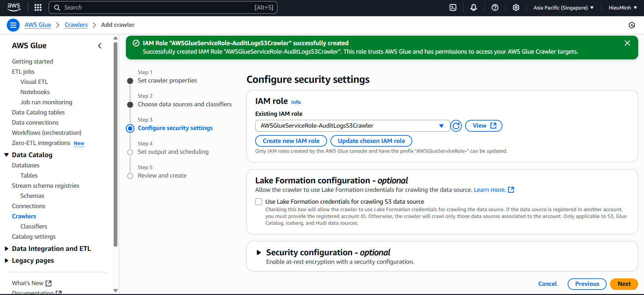Open Schemas in sidebar
This screenshot has width=644, height=295.
click(x=32, y=196)
